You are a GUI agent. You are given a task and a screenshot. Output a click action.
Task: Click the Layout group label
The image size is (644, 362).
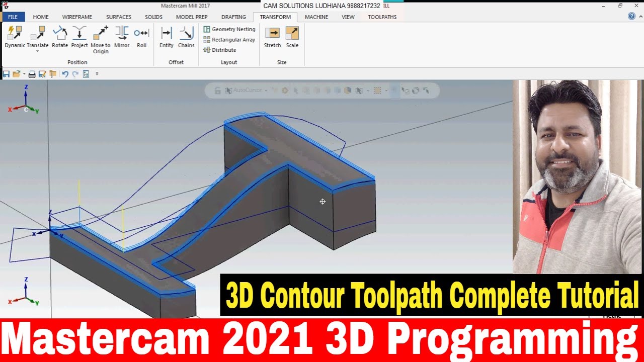pyautogui.click(x=229, y=62)
